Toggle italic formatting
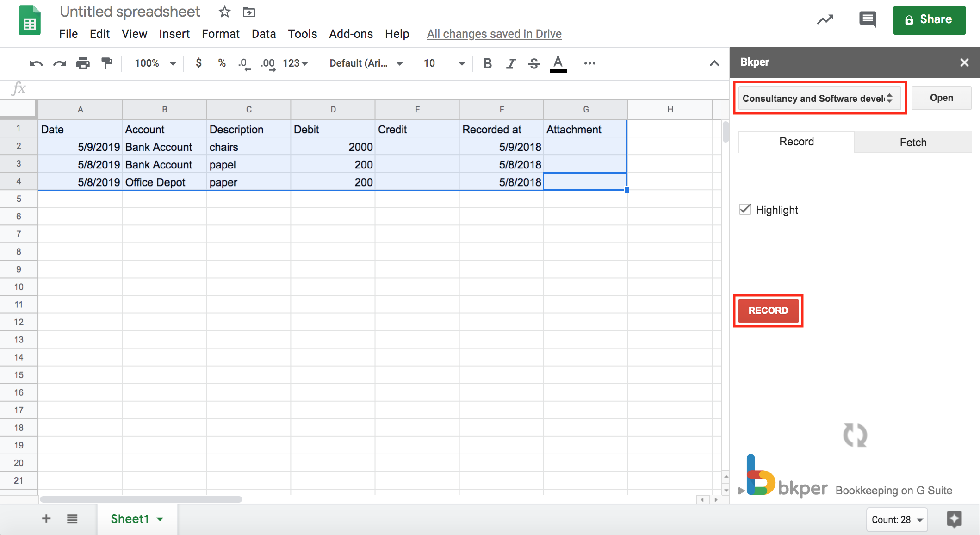The height and width of the screenshot is (535, 980). (x=510, y=63)
